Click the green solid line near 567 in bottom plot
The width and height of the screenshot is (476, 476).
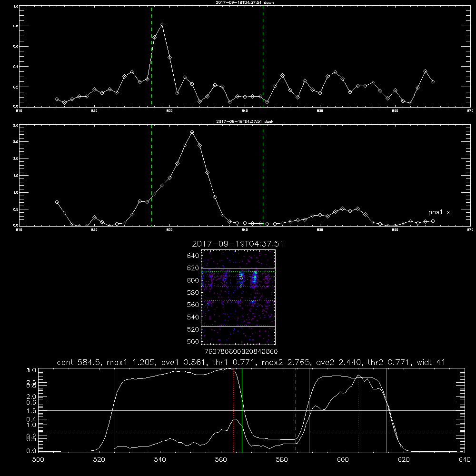click(242, 410)
